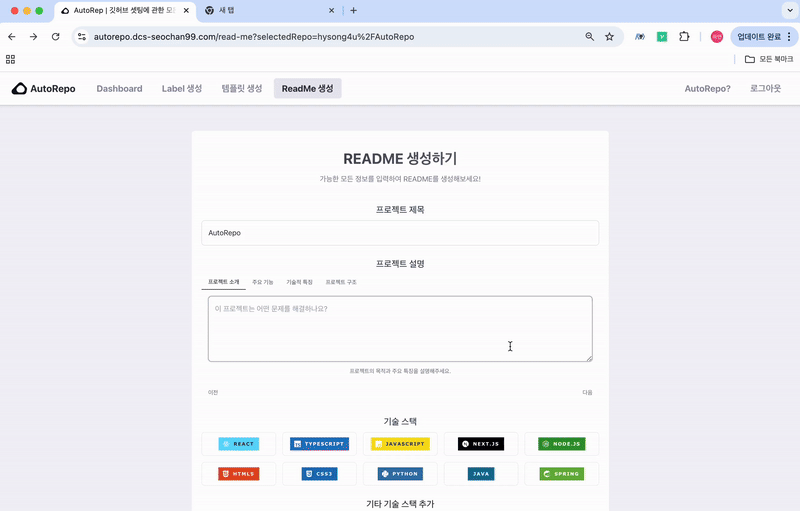Open the browser extensions puzzle icon

[x=684, y=37]
